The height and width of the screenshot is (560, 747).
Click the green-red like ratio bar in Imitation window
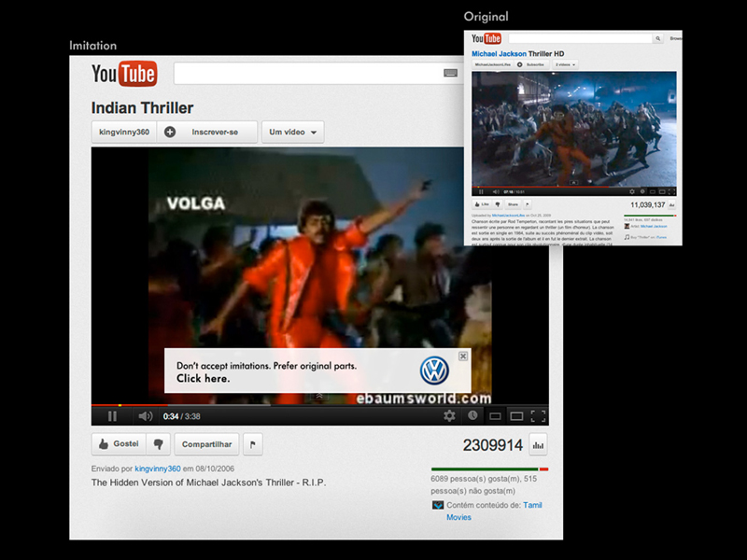pyautogui.click(x=489, y=469)
